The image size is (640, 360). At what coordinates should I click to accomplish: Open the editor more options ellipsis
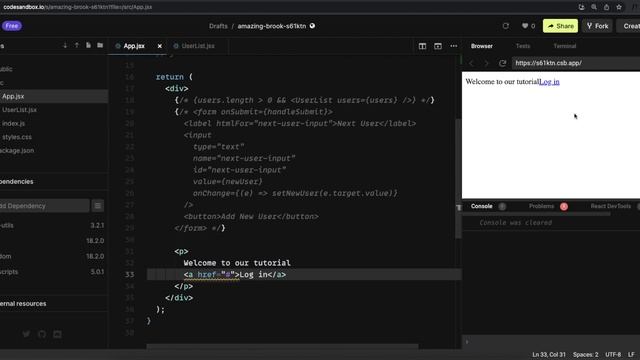tap(453, 46)
